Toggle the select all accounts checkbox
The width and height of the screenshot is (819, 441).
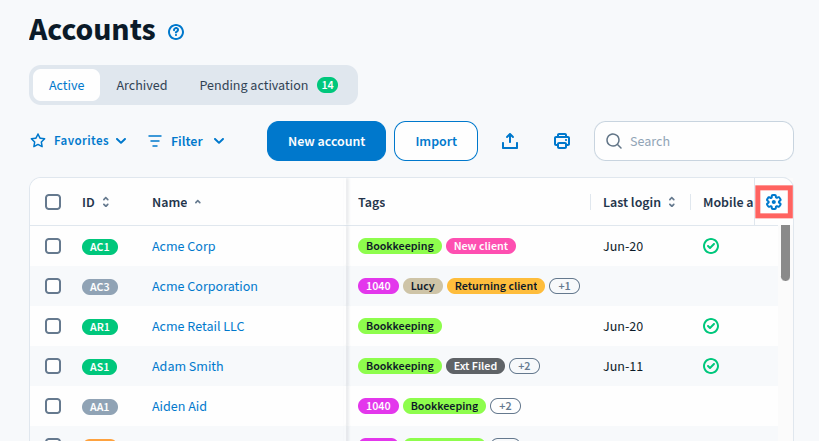(x=54, y=203)
